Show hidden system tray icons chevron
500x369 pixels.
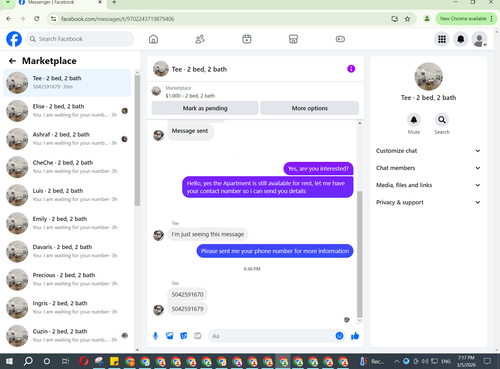(x=396, y=361)
